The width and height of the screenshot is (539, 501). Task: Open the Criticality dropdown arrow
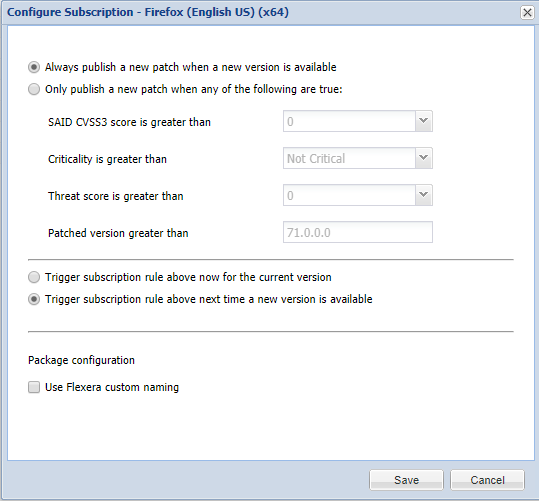click(x=424, y=158)
